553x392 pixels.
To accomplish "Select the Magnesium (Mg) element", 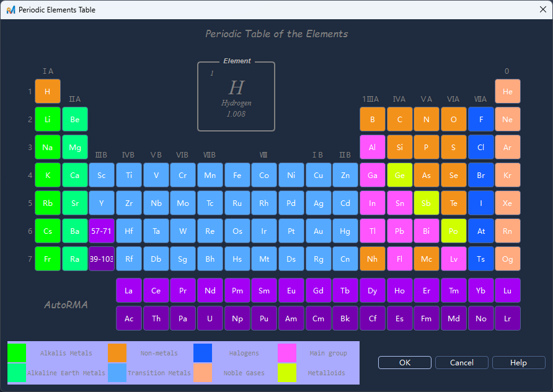I will [x=75, y=147].
